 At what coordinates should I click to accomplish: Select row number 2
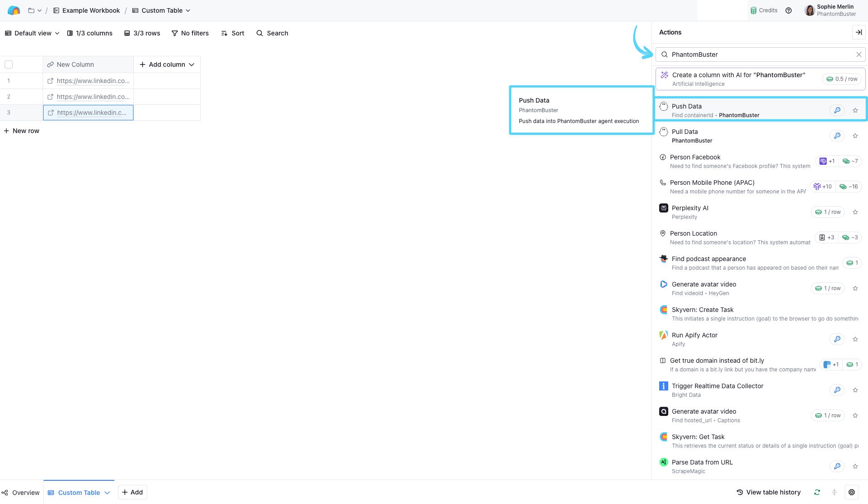[9, 97]
